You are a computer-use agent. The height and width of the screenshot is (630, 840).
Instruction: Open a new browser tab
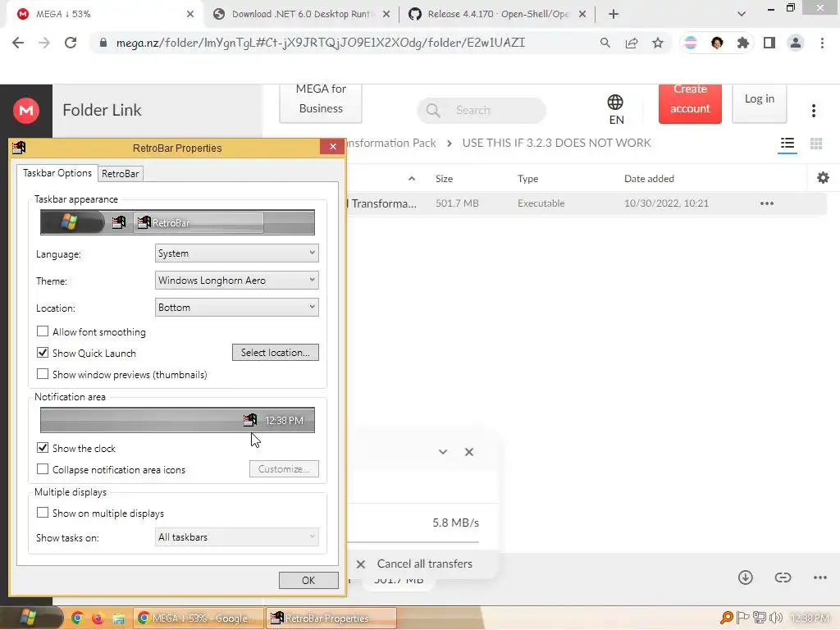pyautogui.click(x=614, y=14)
